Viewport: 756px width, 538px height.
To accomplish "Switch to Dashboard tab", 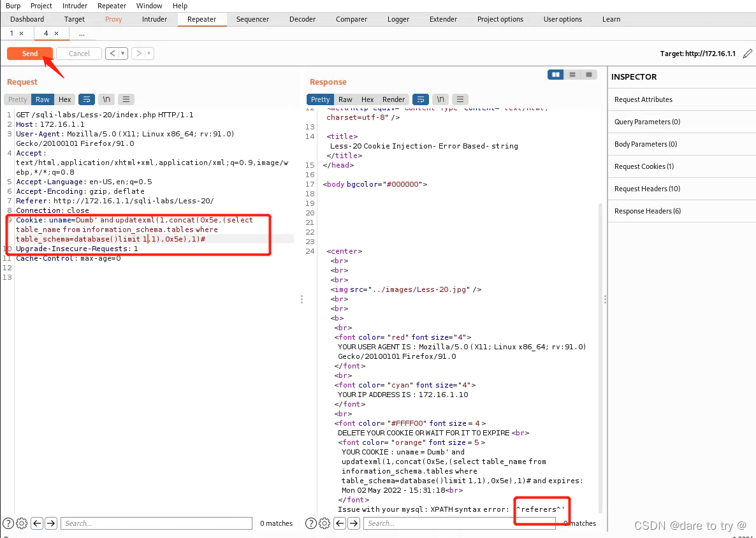I will [x=27, y=19].
